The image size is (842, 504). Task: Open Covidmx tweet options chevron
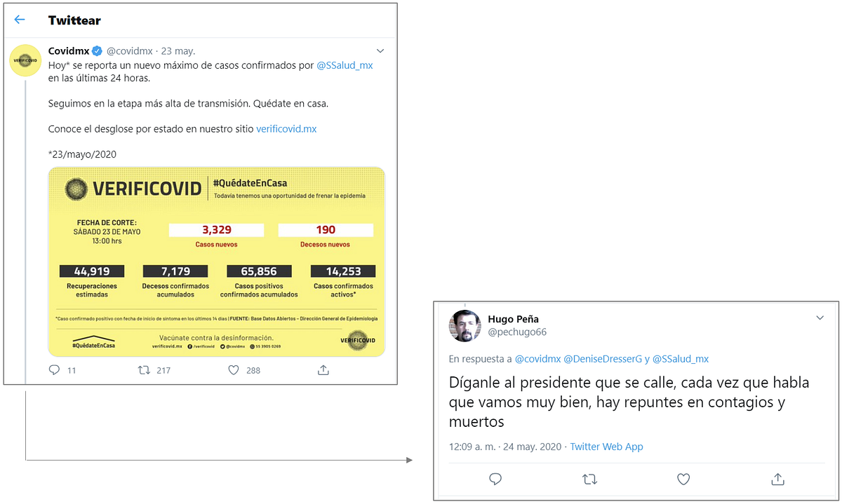(x=380, y=51)
